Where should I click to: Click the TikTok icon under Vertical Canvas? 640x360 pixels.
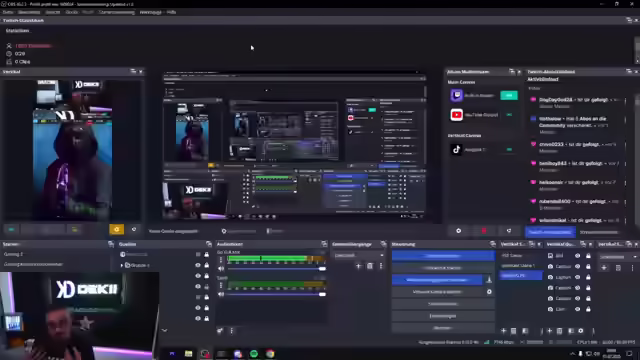coord(456,149)
